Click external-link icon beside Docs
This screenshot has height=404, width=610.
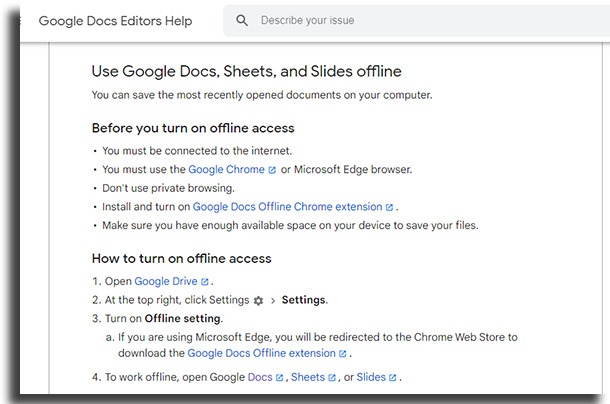tap(279, 378)
